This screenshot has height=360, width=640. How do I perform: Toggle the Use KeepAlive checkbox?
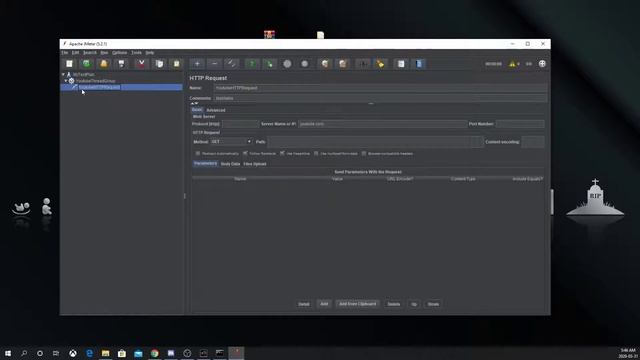coord(282,153)
